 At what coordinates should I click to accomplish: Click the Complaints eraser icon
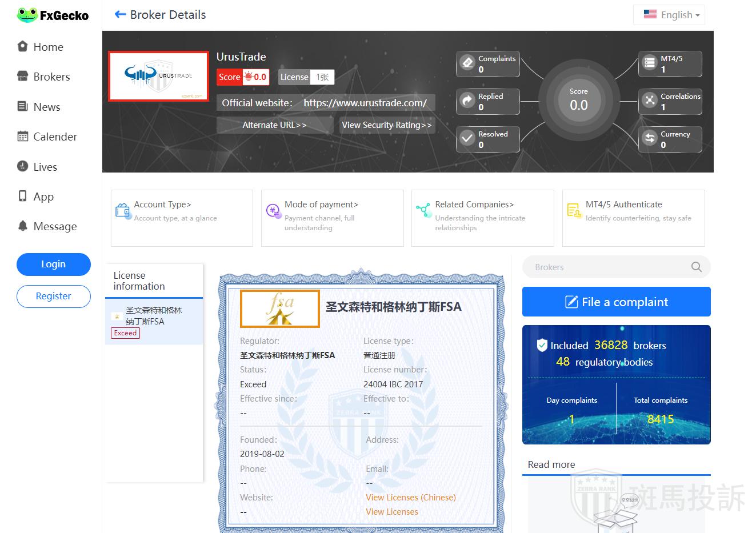[x=467, y=62]
